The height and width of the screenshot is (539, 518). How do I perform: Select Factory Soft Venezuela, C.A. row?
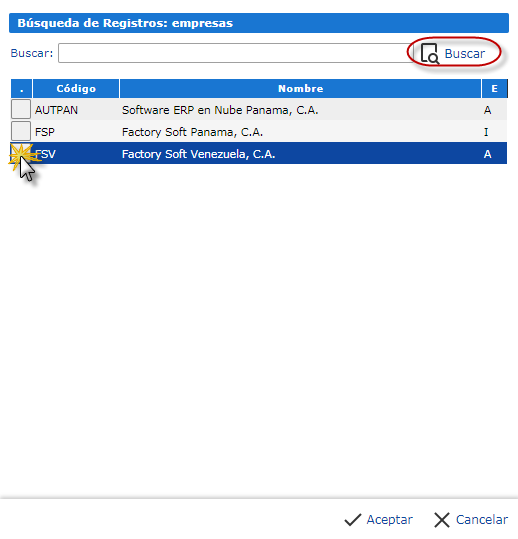[259, 153]
